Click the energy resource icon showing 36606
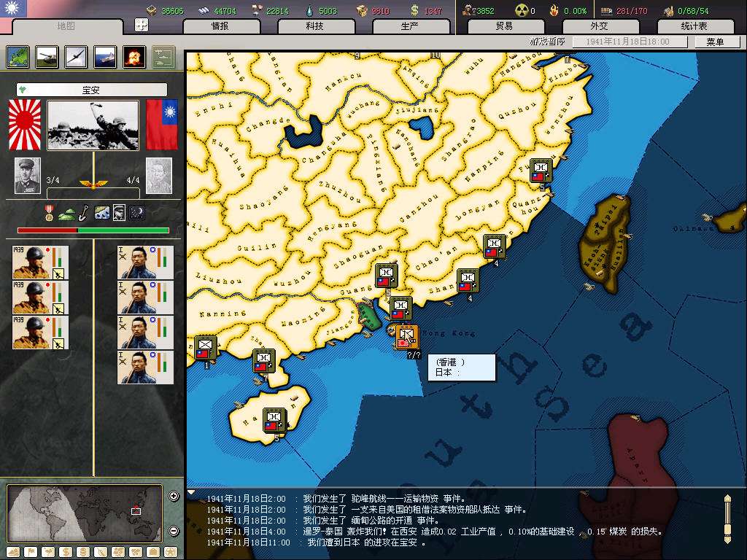Viewport: 747px width, 560px height. 152,10
